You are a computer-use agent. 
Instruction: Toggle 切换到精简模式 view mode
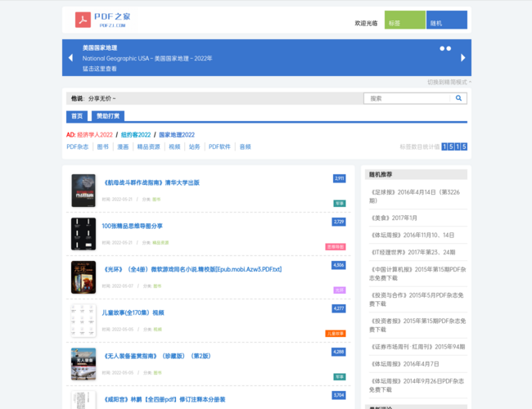(x=449, y=82)
